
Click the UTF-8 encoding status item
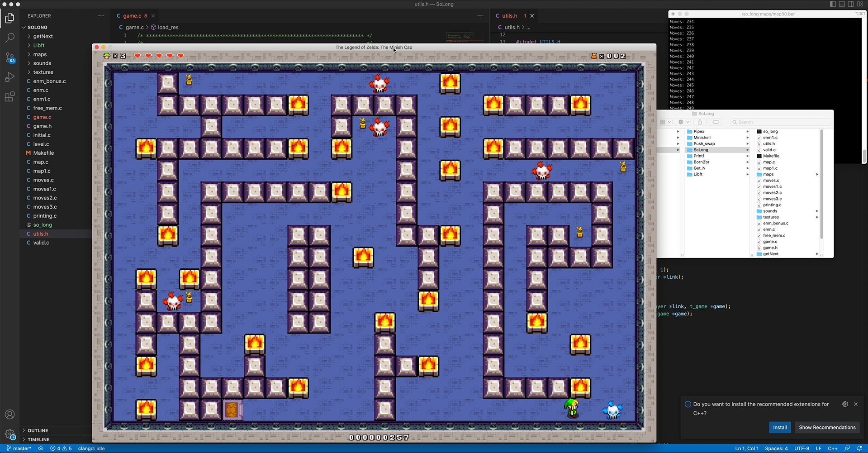click(x=802, y=448)
